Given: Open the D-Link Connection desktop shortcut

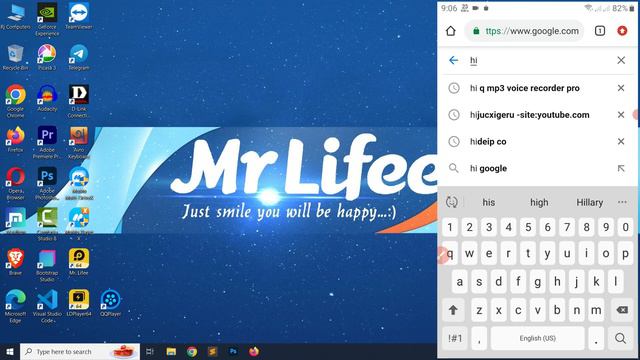Looking at the screenshot, I should pyautogui.click(x=79, y=101).
